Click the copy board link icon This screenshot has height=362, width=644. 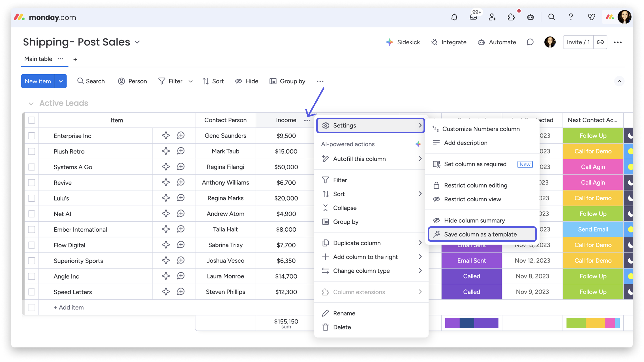(600, 42)
